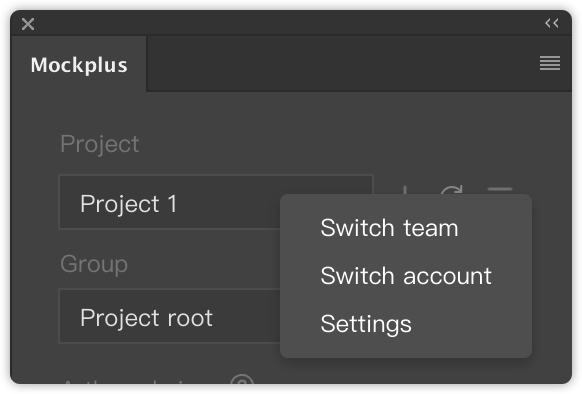
Task: Choose Switch team from the menu
Action: (x=389, y=228)
